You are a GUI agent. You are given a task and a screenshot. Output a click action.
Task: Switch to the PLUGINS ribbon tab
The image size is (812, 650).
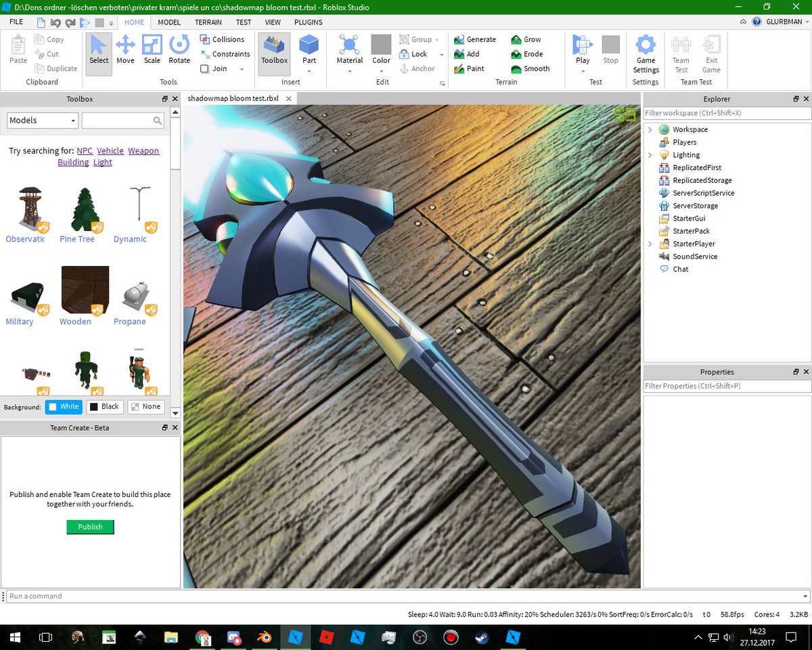point(309,22)
